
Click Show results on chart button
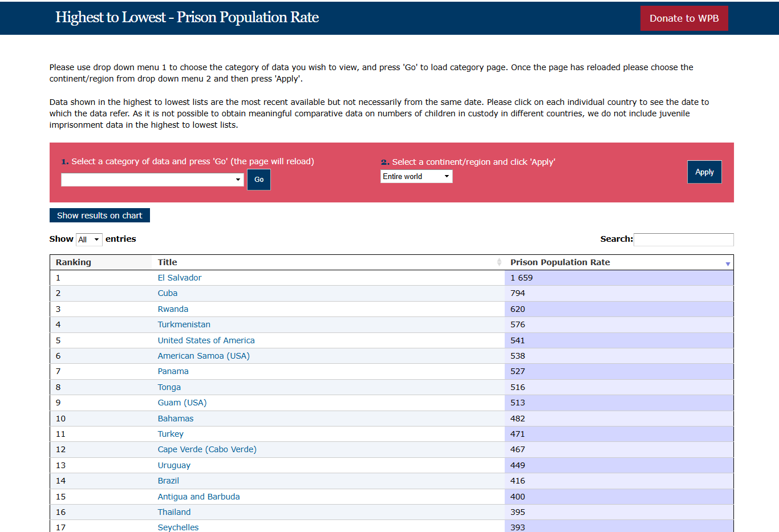coord(100,216)
